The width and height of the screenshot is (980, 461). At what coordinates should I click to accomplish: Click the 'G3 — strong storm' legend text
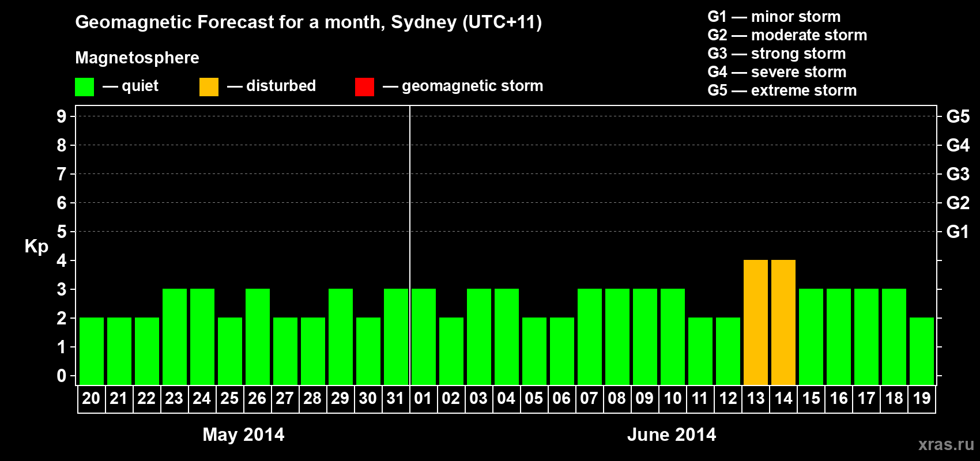pos(777,54)
